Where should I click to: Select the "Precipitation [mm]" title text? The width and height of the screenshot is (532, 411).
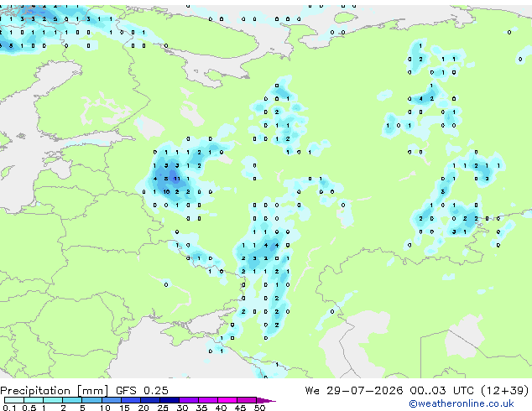[55, 391]
